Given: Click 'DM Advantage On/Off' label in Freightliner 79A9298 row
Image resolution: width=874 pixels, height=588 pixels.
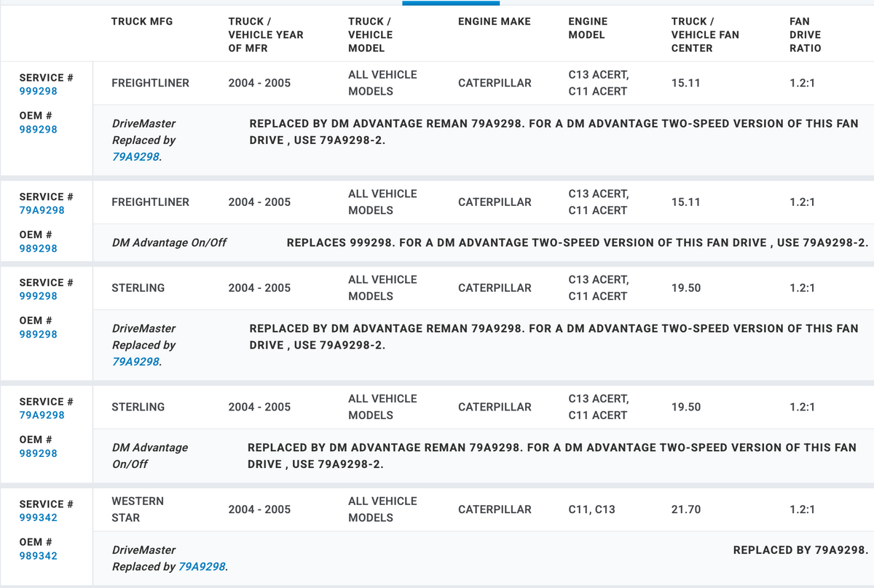Looking at the screenshot, I should pos(169,243).
